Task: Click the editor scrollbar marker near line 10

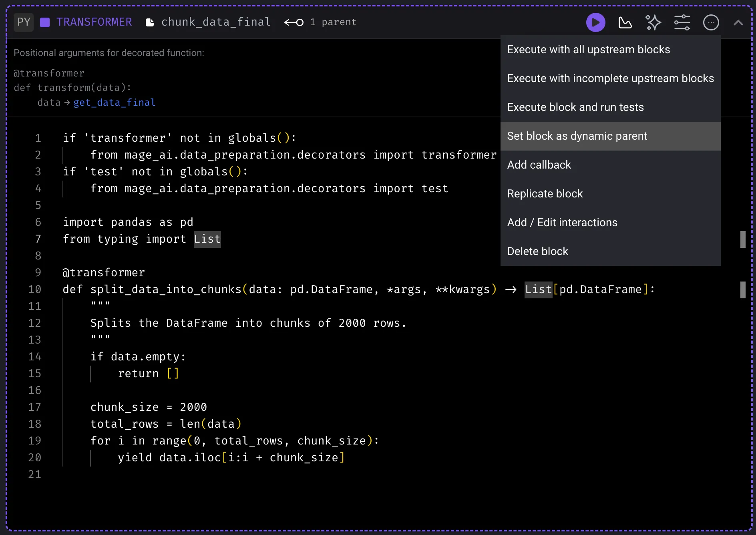Action: (x=743, y=290)
